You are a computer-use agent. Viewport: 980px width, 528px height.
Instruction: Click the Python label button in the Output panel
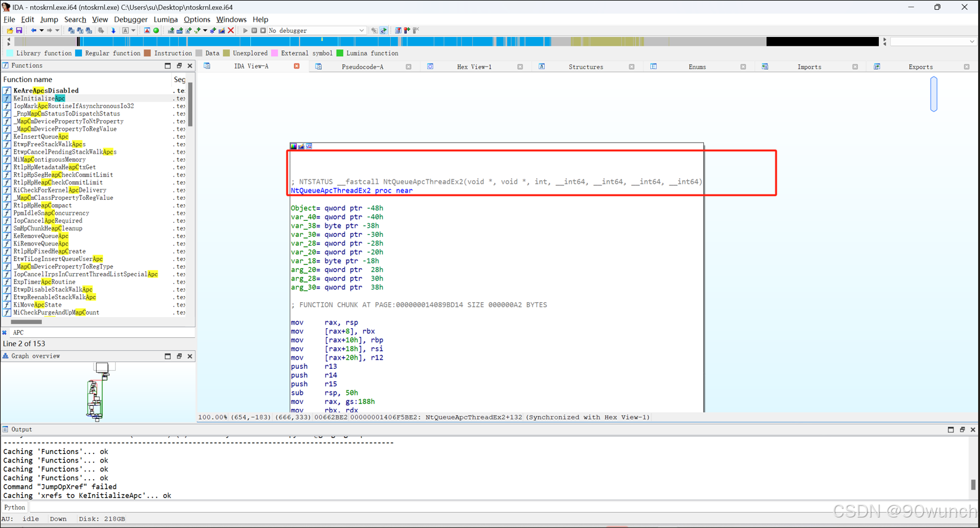(x=15, y=507)
